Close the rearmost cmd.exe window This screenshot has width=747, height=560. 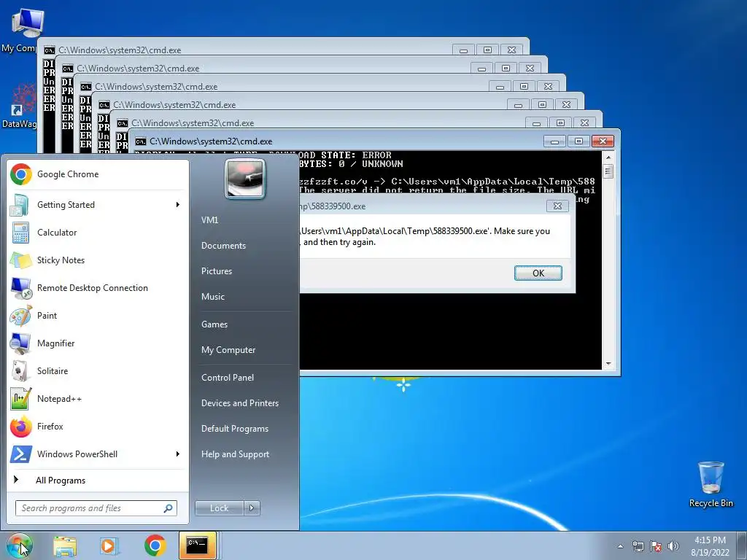pyautogui.click(x=511, y=50)
